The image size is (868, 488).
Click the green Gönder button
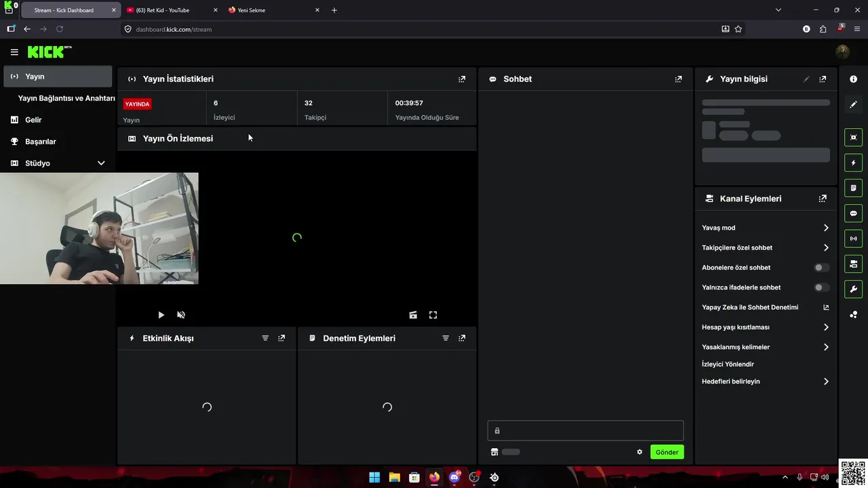pos(667,452)
